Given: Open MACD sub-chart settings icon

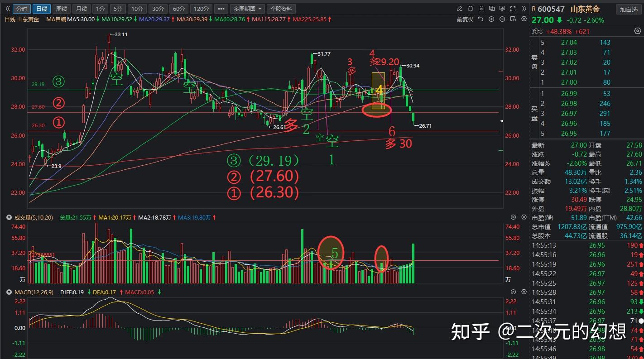Looking at the screenshot, I should (x=524, y=292).
